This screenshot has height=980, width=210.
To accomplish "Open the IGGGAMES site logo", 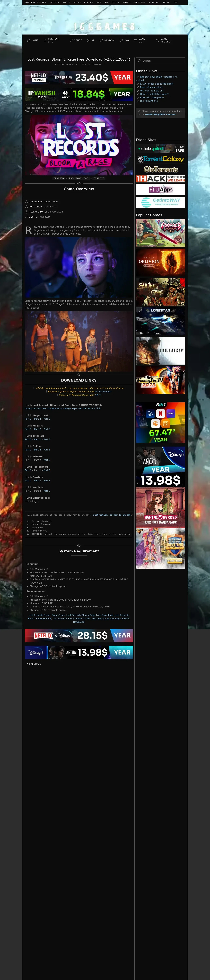I will (105, 26).
